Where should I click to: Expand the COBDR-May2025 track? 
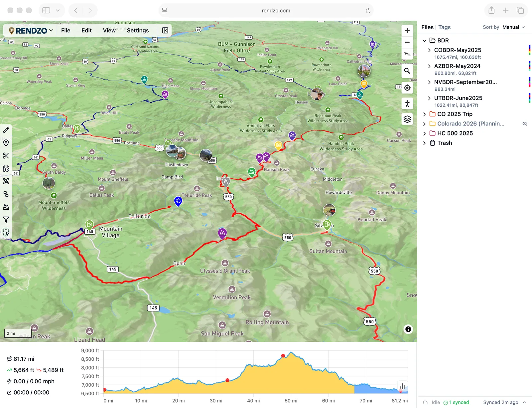click(x=429, y=50)
